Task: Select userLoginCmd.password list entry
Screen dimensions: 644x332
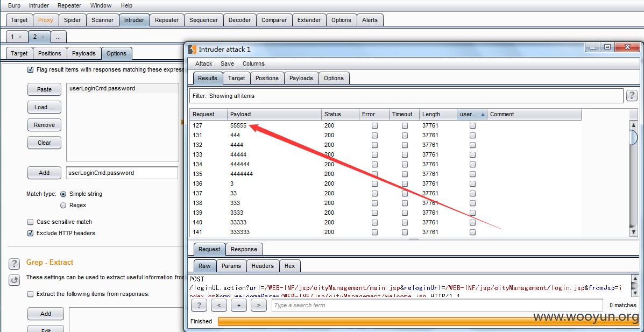Action: coord(122,88)
